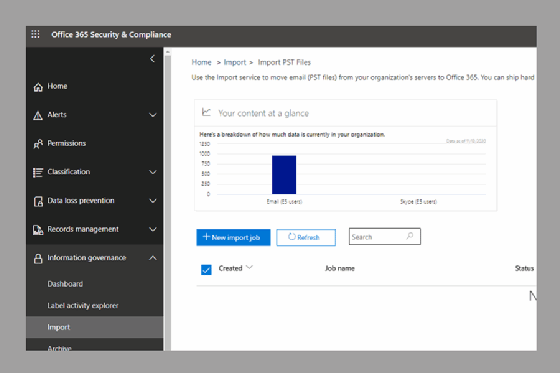560x373 pixels.
Task: Open the Created column sort dropdown
Action: (249, 267)
